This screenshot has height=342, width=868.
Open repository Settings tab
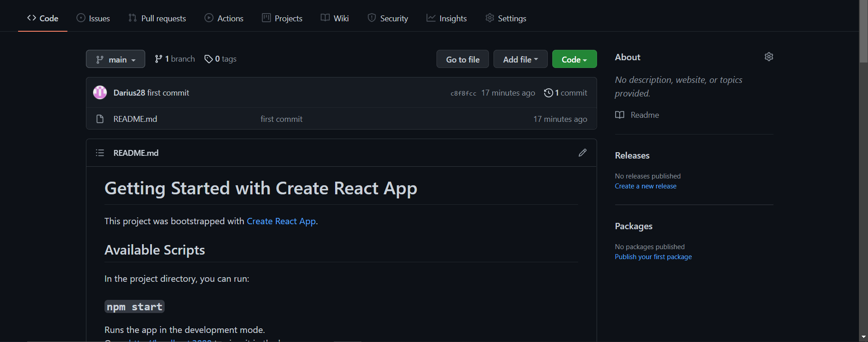pyautogui.click(x=506, y=18)
